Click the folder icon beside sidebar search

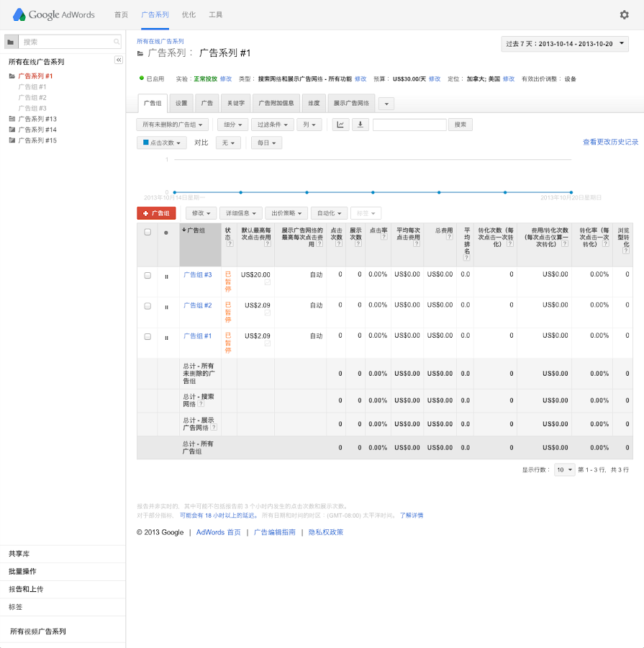[9, 42]
